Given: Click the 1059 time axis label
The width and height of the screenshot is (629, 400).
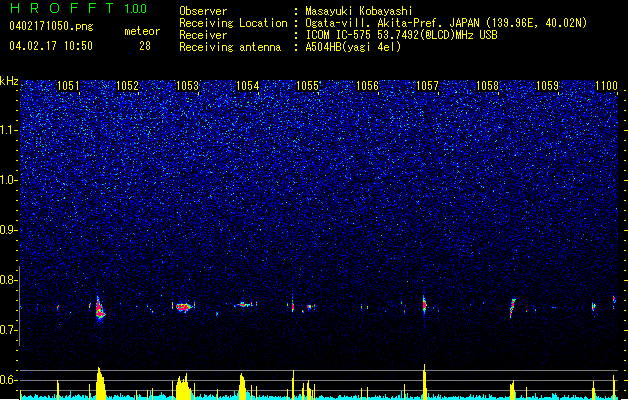Looking at the screenshot, I should 548,86.
